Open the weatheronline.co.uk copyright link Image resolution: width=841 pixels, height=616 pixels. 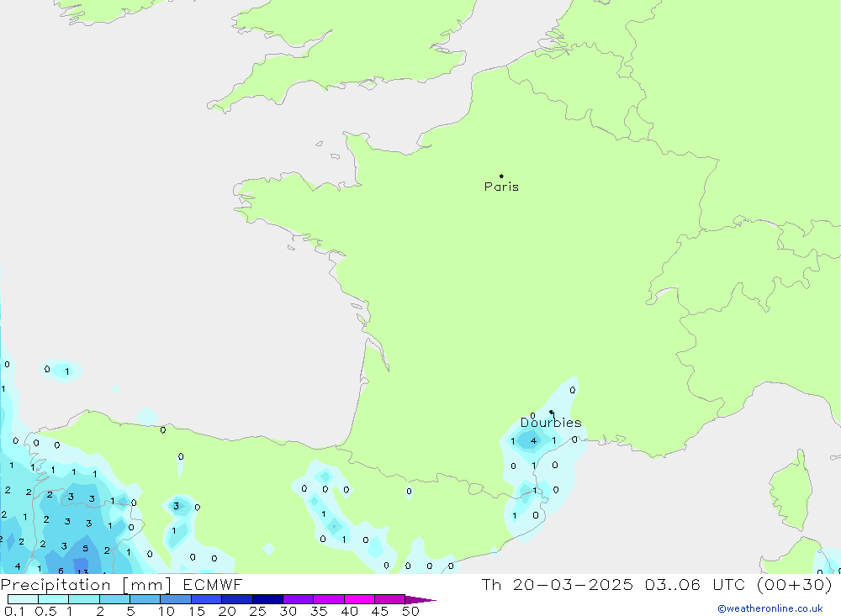(770, 608)
